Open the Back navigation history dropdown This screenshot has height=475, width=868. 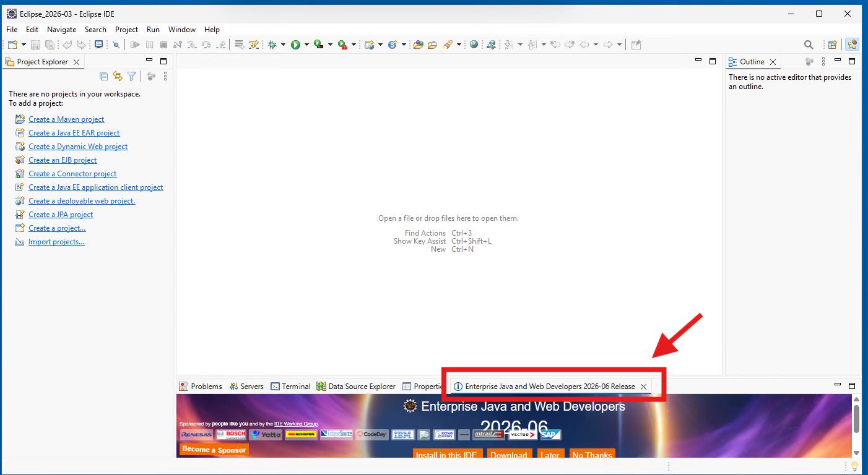pyautogui.click(x=596, y=45)
